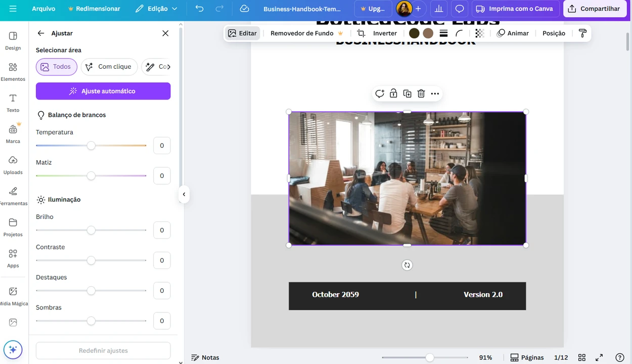Click Removedor de Fundo
Image resolution: width=632 pixels, height=364 pixels.
tap(307, 33)
